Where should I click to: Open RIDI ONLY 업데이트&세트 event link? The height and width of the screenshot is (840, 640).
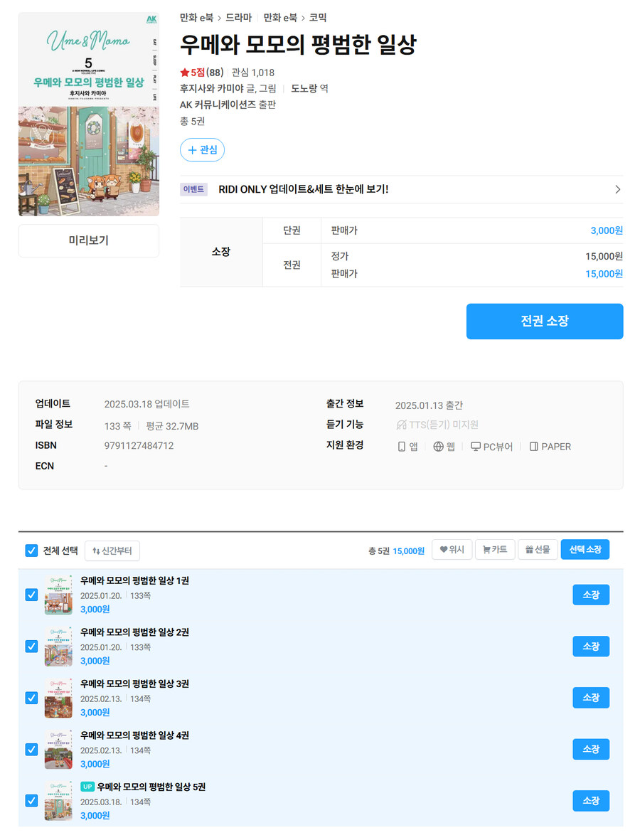click(x=303, y=189)
